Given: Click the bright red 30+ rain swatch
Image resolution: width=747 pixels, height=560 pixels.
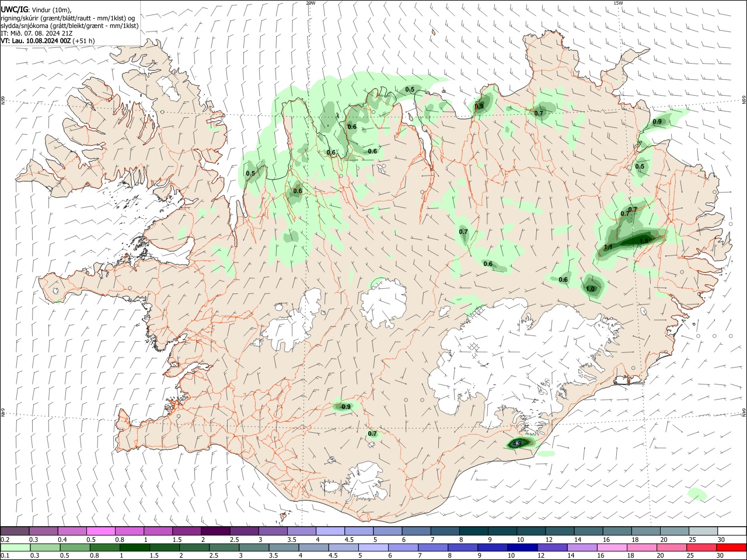Looking at the screenshot, I should tap(731, 548).
